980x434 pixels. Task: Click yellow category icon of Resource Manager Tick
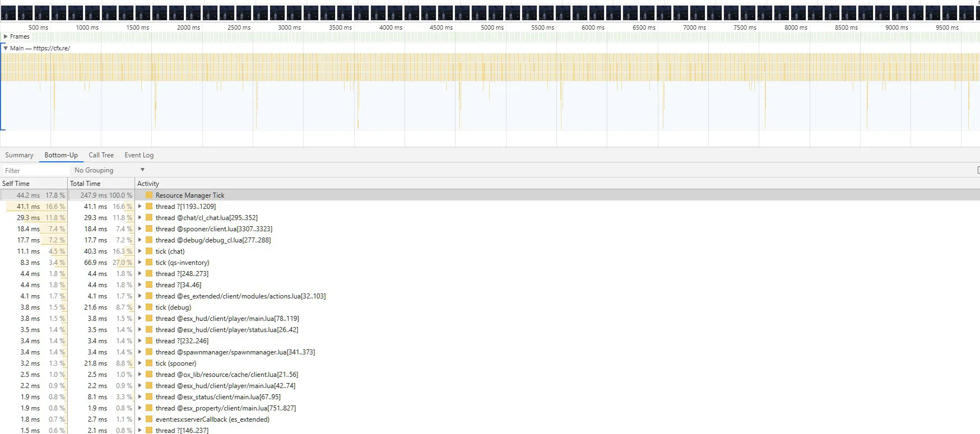coord(149,195)
